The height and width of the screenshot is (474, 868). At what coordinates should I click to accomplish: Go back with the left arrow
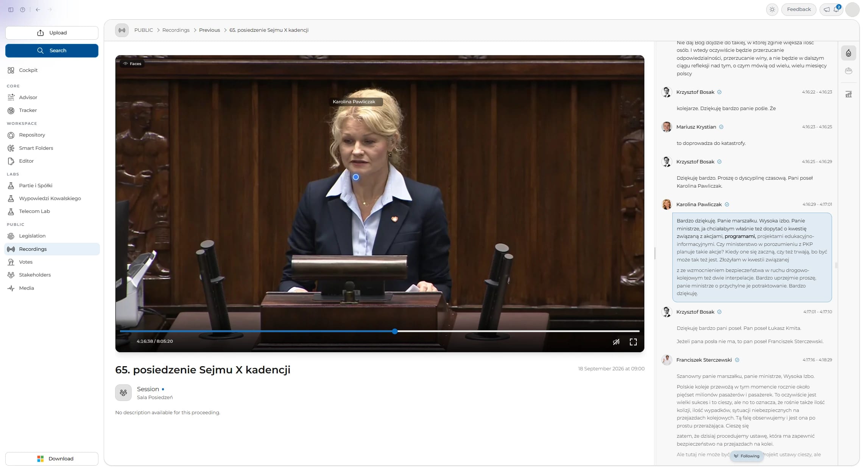[38, 10]
